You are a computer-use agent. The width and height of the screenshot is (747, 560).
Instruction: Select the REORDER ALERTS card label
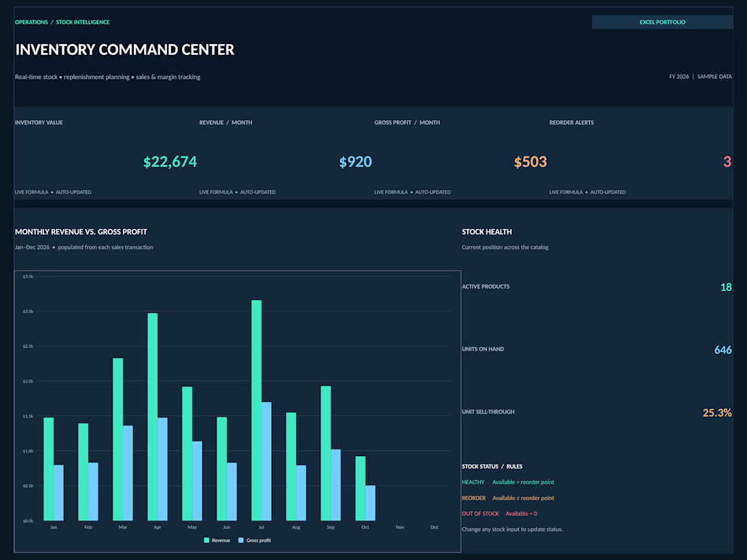click(571, 122)
